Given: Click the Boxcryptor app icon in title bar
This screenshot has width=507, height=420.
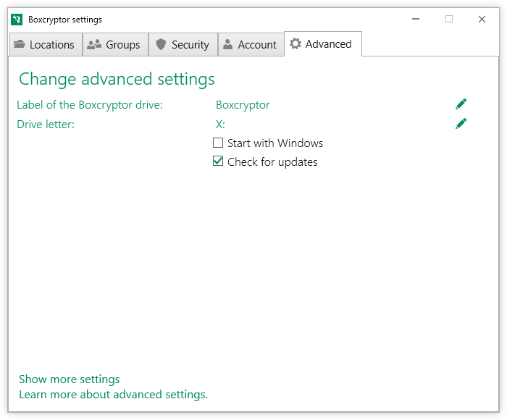Looking at the screenshot, I should [17, 20].
